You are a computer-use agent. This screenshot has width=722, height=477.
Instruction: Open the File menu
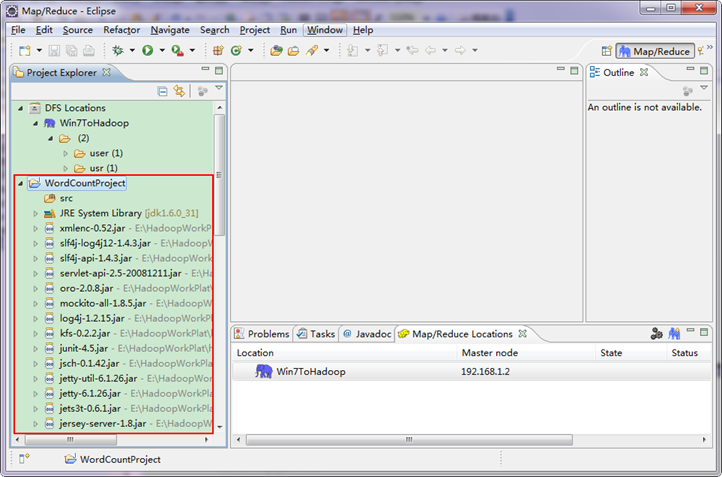(x=18, y=30)
